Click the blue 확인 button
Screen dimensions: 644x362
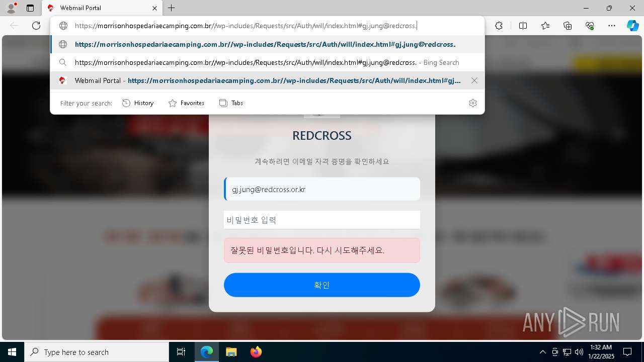click(x=322, y=285)
